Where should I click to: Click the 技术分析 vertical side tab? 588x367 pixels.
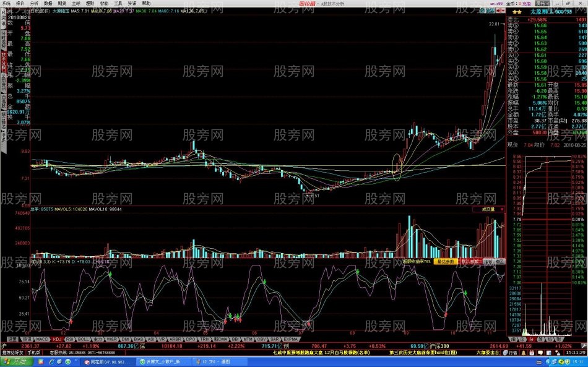[x=3, y=61]
